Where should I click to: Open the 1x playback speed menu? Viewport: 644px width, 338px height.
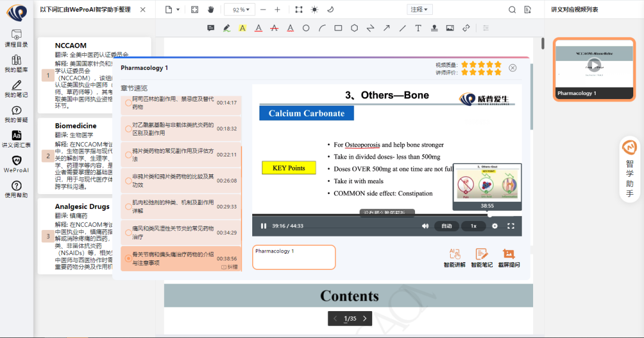473,226
